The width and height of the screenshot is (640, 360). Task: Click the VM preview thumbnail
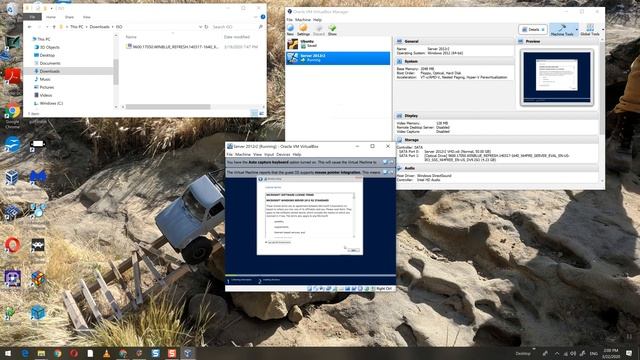pyautogui.click(x=557, y=78)
